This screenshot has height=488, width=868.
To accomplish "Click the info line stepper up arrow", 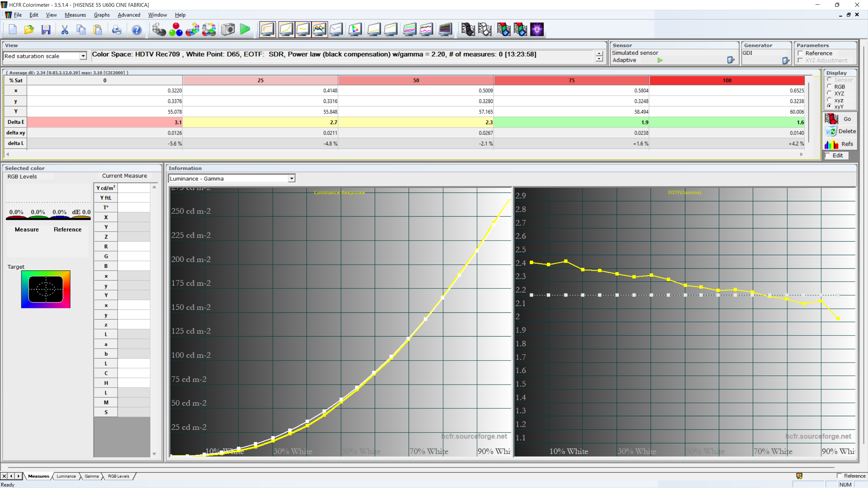I will [599, 54].
